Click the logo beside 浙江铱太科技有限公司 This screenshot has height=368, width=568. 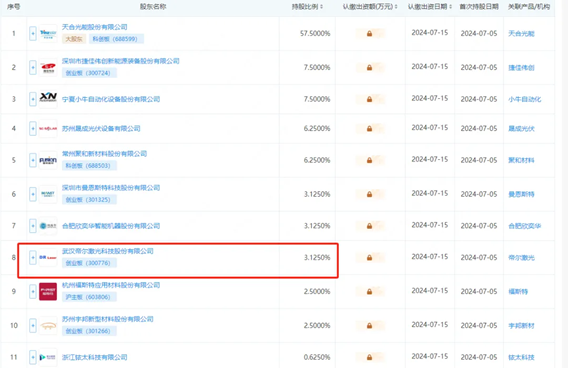point(48,357)
